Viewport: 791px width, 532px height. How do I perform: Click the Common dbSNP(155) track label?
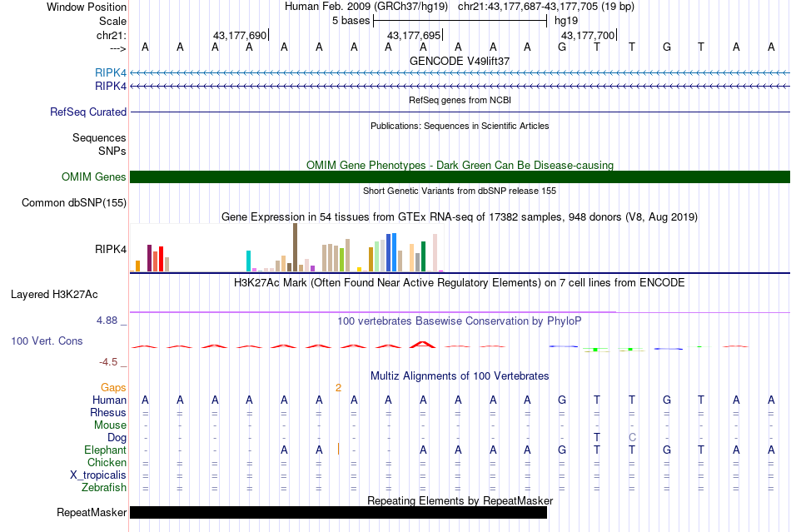click(x=73, y=202)
